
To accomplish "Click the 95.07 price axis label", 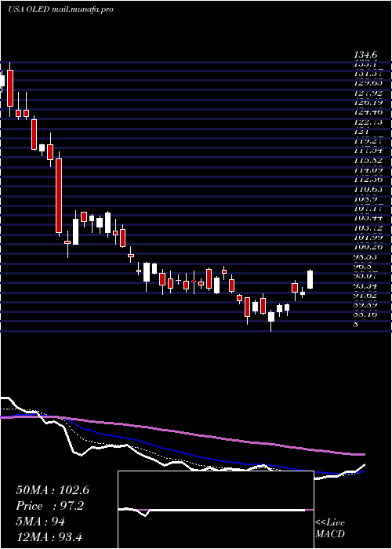I will click(x=366, y=276).
